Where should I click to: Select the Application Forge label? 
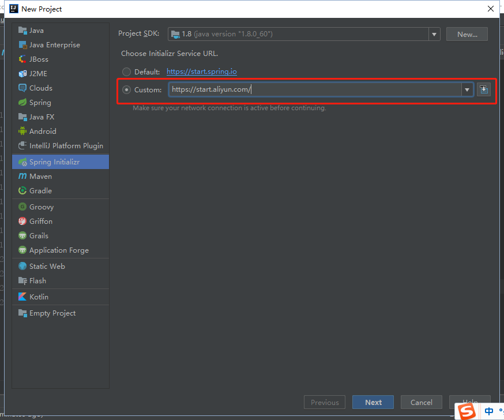(59, 250)
